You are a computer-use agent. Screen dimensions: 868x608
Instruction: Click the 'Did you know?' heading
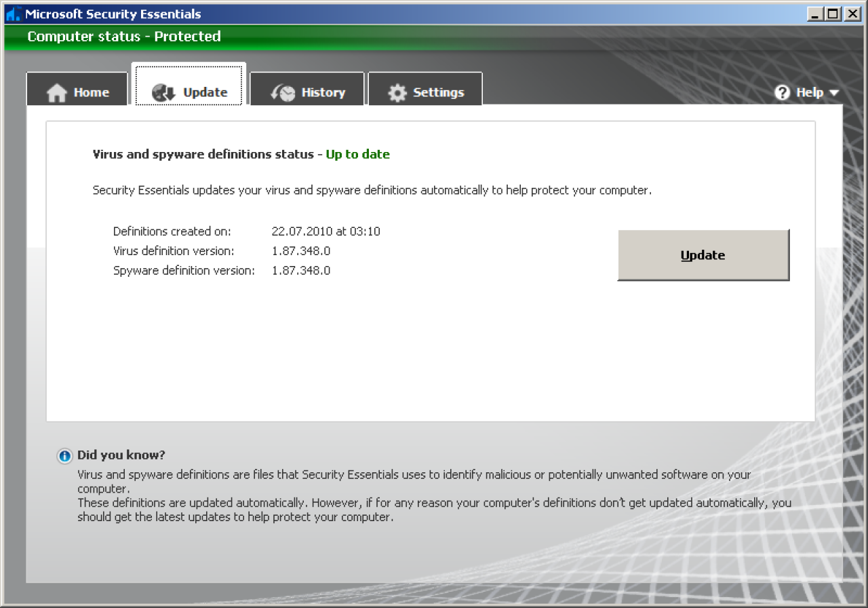121,455
